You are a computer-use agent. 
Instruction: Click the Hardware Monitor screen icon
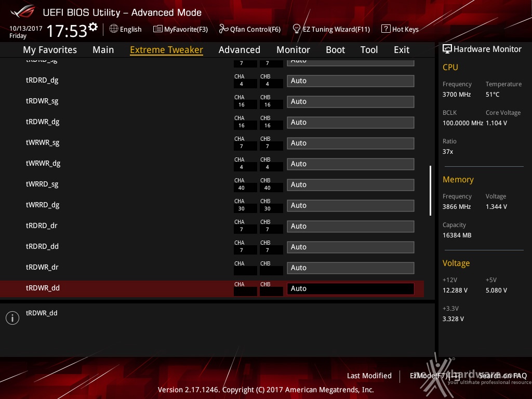(x=447, y=49)
